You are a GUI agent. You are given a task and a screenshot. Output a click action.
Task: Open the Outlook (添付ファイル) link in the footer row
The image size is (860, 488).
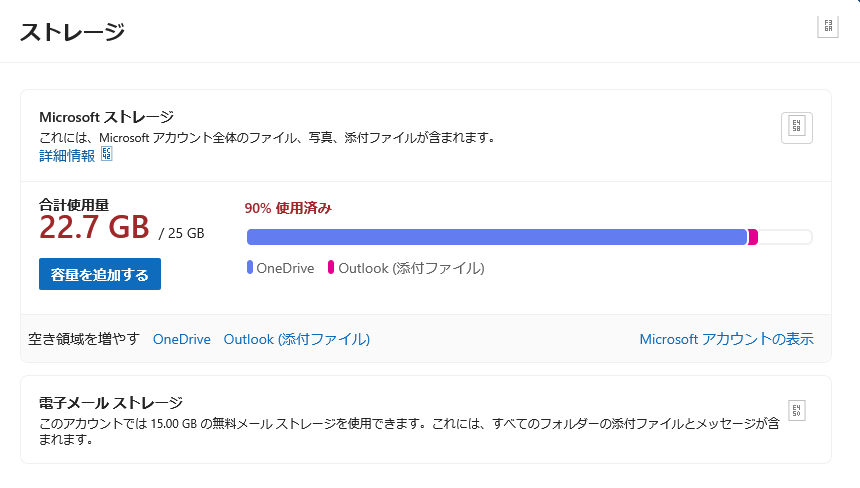pyautogui.click(x=296, y=339)
